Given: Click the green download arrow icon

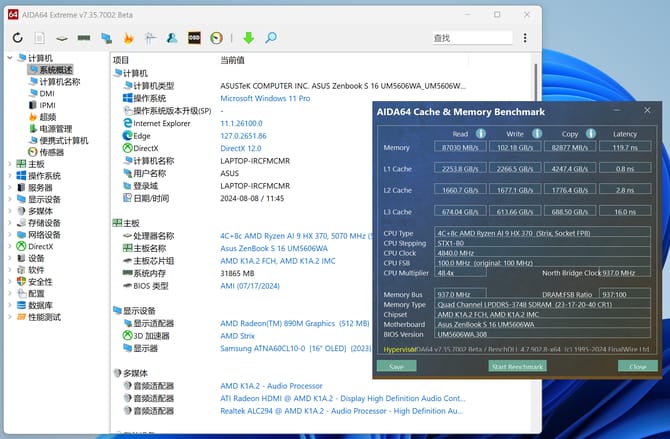Looking at the screenshot, I should point(248,38).
